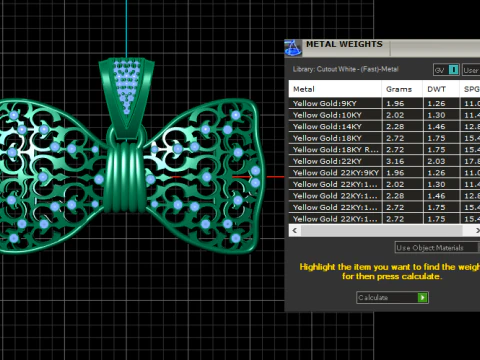The width and height of the screenshot is (480, 360).
Task: Select the Yellow Gold:18KY R... row
Action: [x=384, y=150]
